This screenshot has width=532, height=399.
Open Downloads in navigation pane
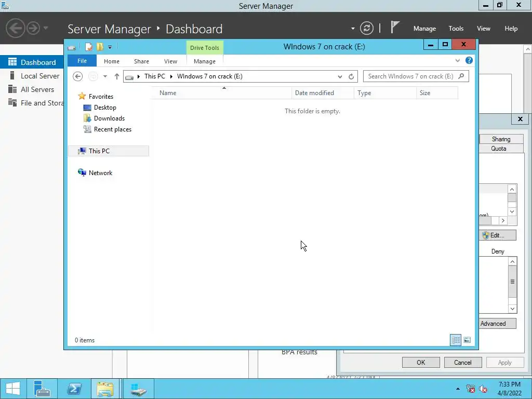109,118
